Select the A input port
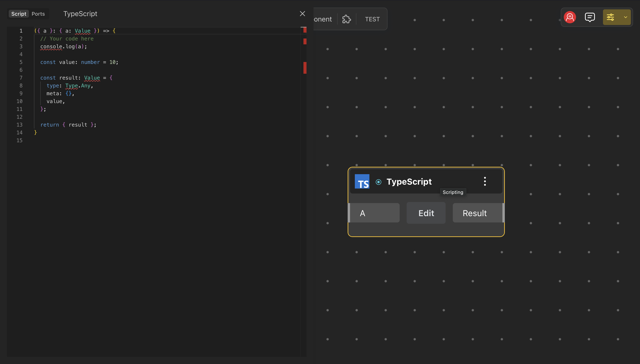This screenshot has height=364, width=640. 374,213
